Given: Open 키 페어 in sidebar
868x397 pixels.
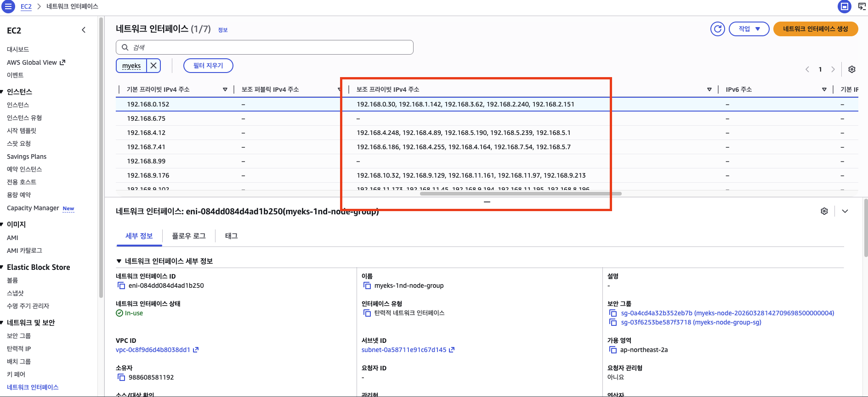Looking at the screenshot, I should [16, 375].
